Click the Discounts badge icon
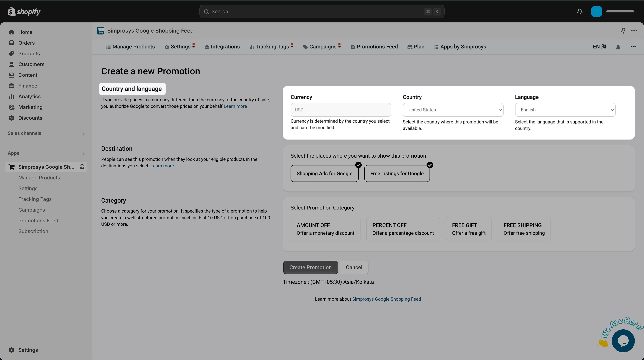Viewport: 644px width, 360px height. click(x=11, y=118)
